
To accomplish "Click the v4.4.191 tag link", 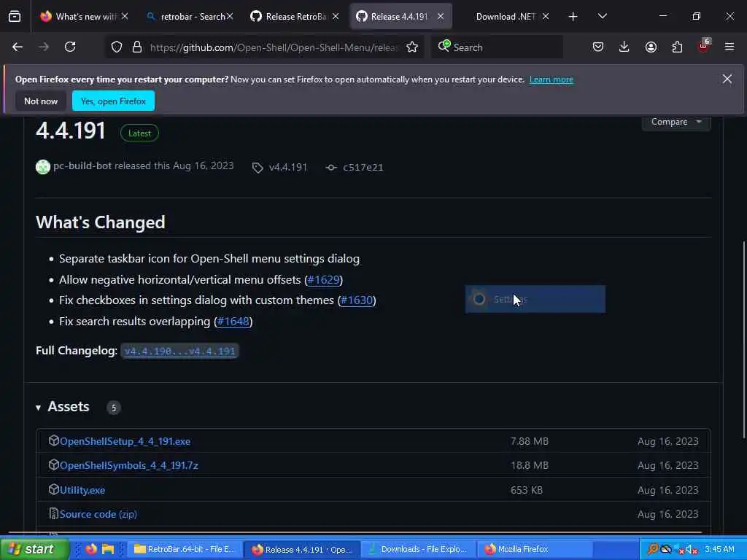I will (288, 168).
